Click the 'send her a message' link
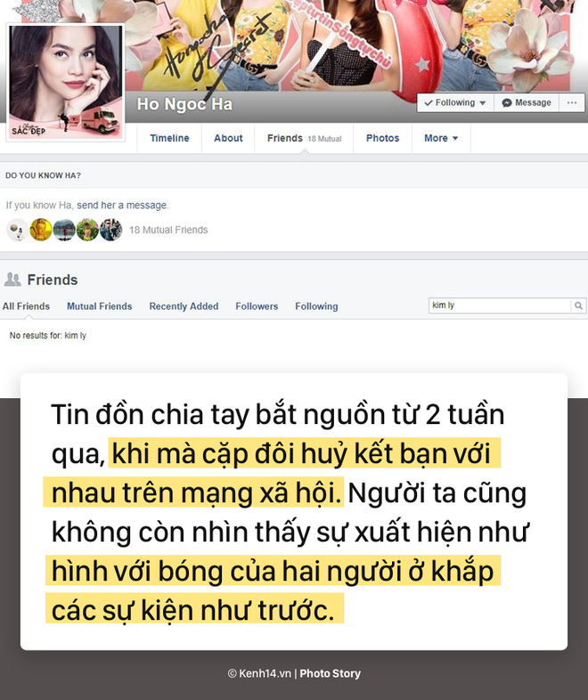This screenshot has width=588, height=700. pos(122,206)
